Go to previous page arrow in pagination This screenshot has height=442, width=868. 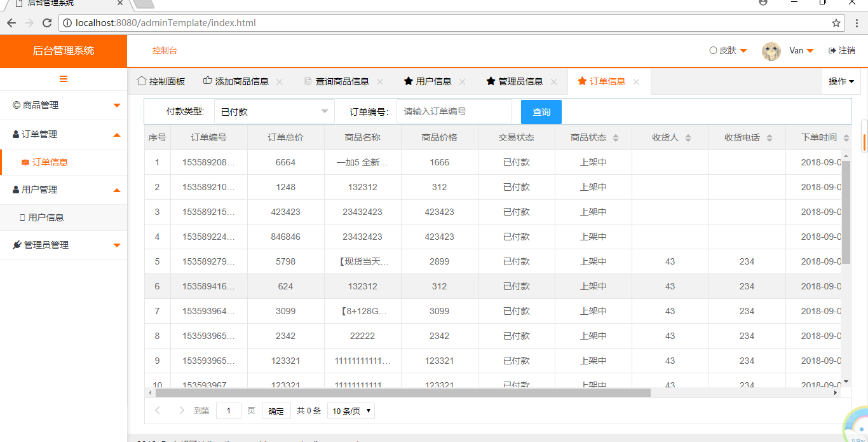(x=158, y=411)
